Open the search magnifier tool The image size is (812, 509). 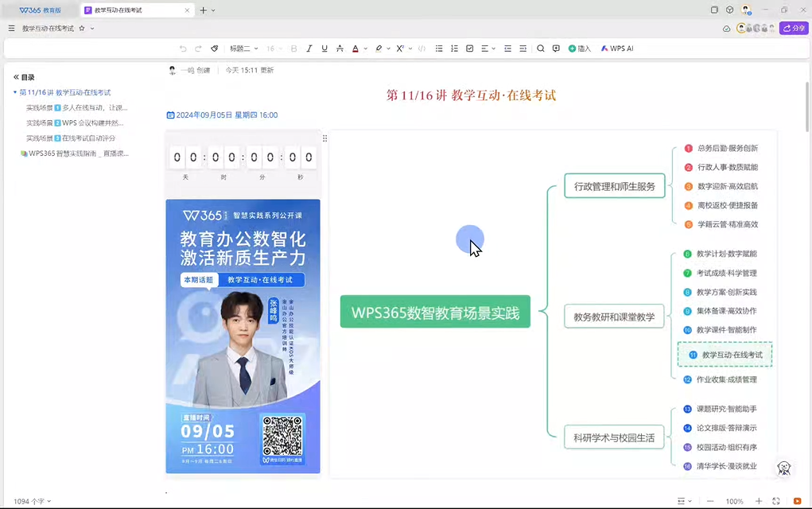(x=541, y=49)
